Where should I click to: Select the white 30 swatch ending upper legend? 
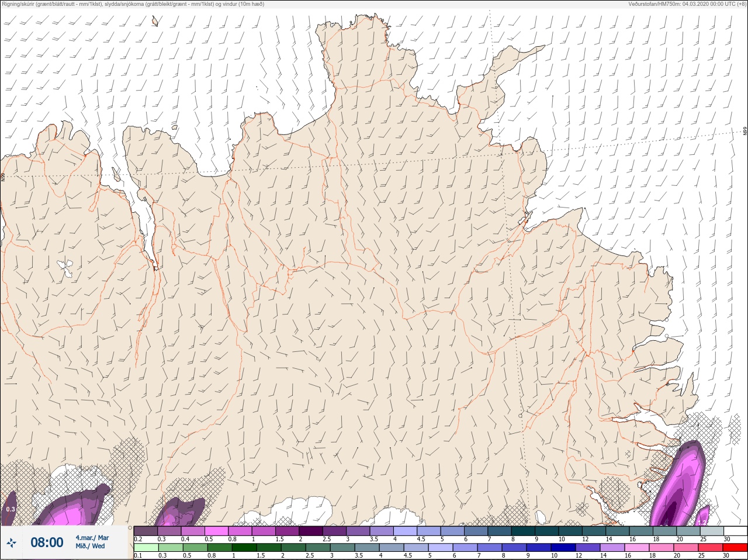pos(735,531)
